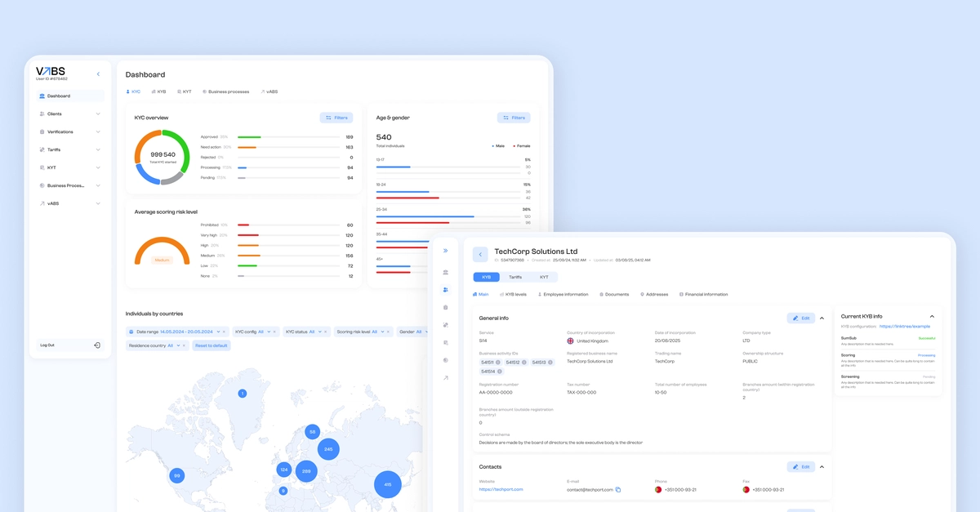This screenshot has width=980, height=512.
Task: Switch to the KYB dashboard tab
Action: pyautogui.click(x=158, y=91)
